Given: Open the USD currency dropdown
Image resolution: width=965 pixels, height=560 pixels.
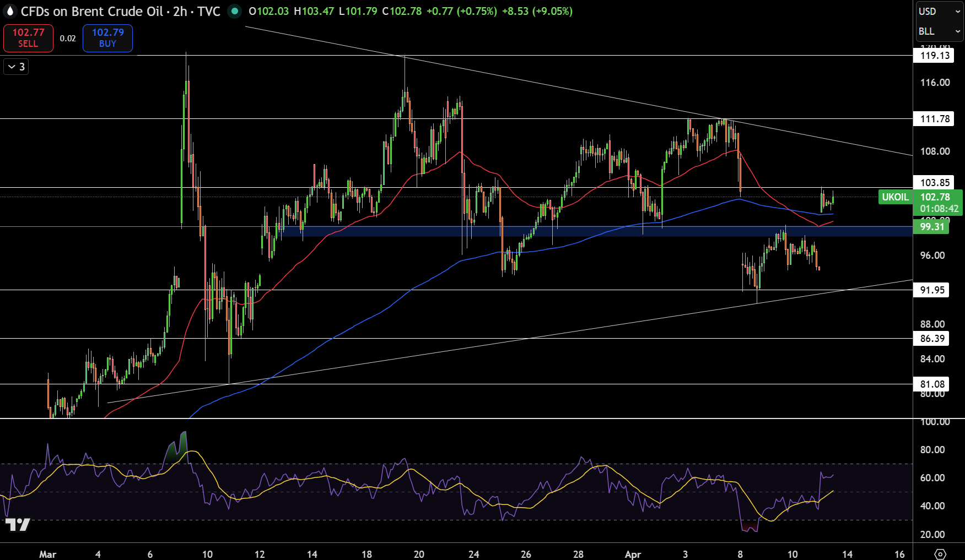Looking at the screenshot, I should (940, 11).
